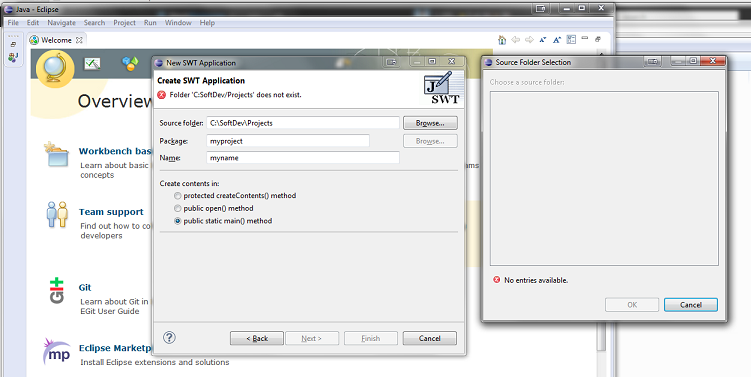Open the Eclipse Marketplace link
The image size is (751, 377).
point(115,348)
